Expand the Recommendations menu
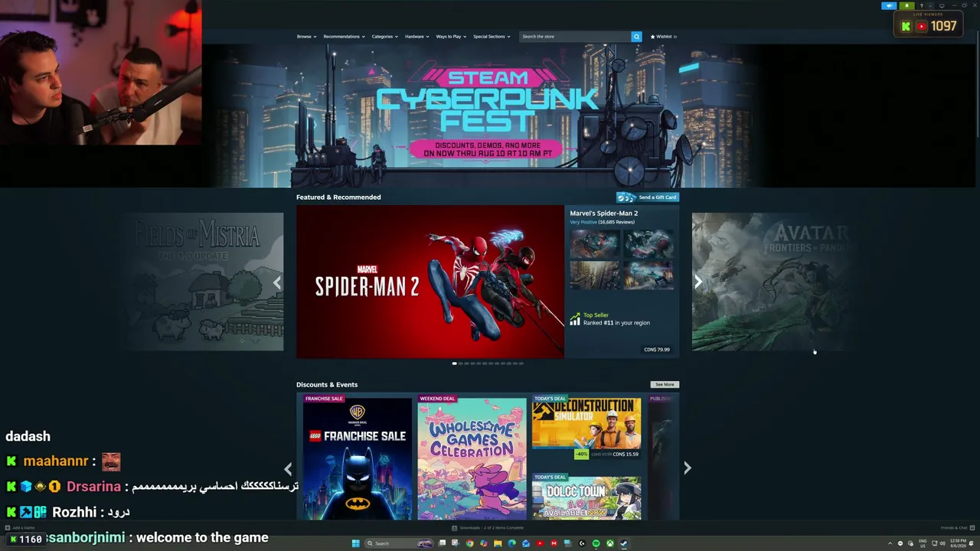 [x=343, y=37]
